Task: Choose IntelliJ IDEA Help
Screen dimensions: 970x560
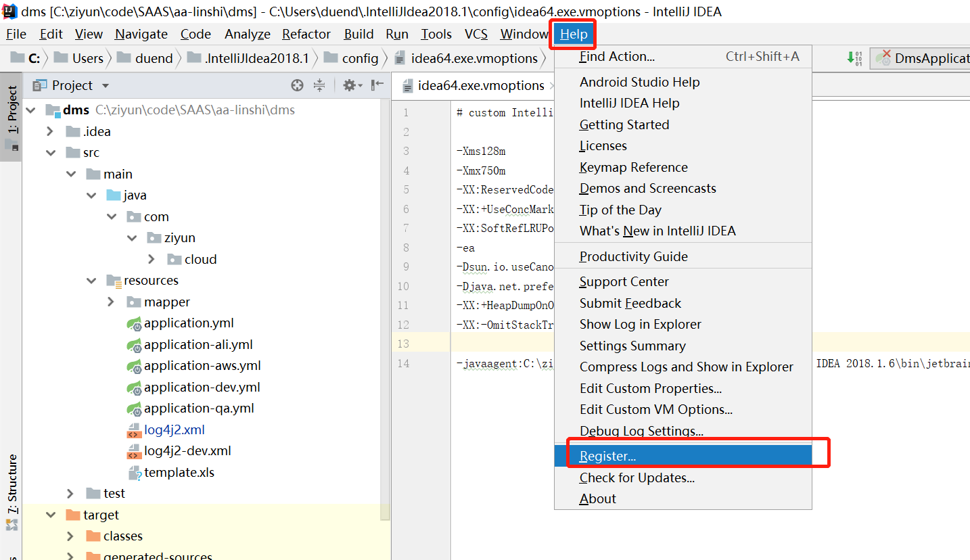Action: point(683,103)
